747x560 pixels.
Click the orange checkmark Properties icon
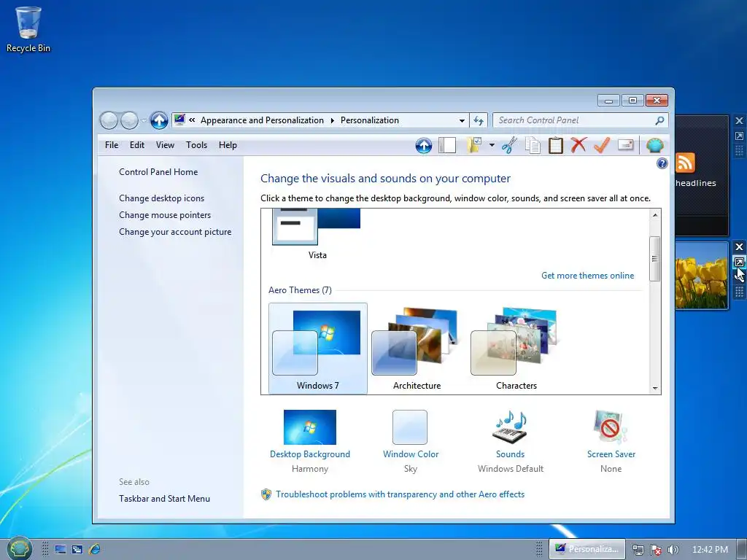click(x=602, y=145)
